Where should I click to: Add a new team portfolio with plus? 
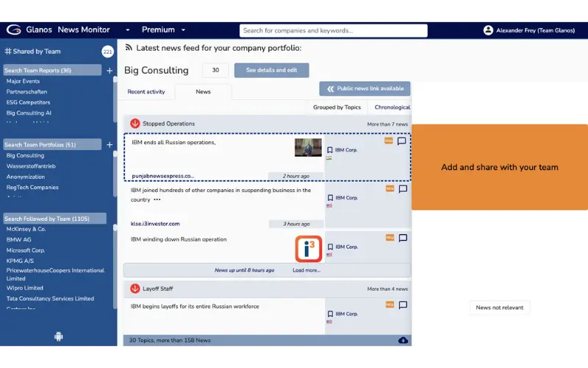click(x=110, y=144)
